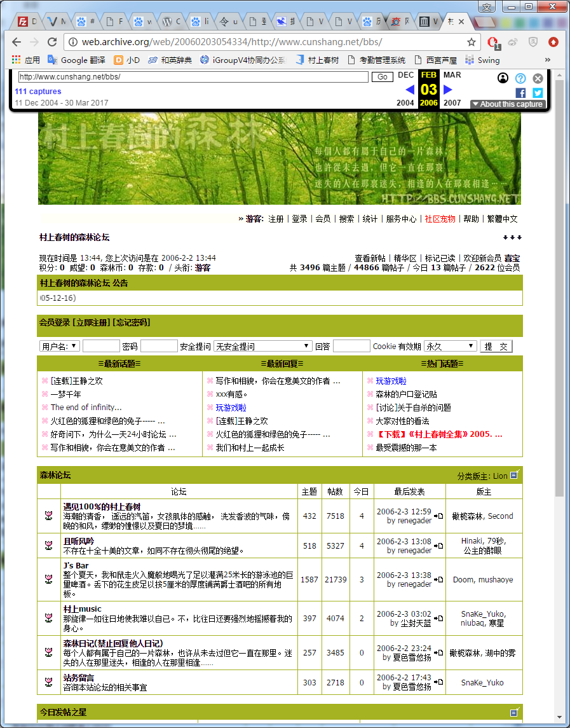Open the Cookie 有效期 永久 dropdown

[451, 346]
